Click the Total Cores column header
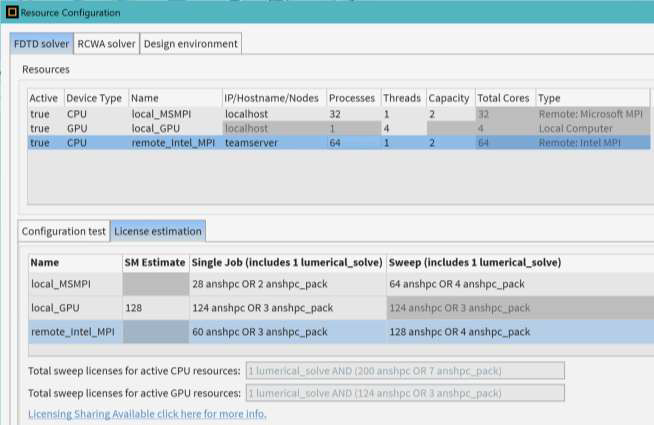This screenshot has height=425, width=654. tap(505, 98)
